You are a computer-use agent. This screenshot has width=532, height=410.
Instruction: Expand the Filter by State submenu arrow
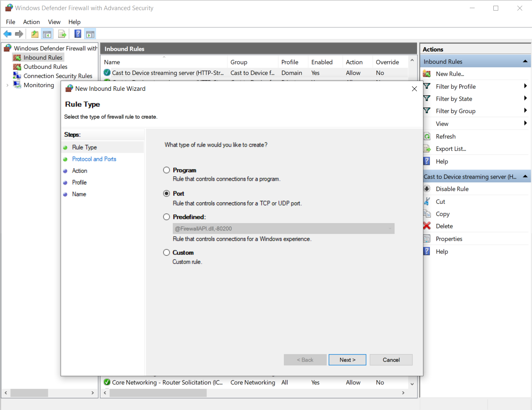(x=525, y=98)
